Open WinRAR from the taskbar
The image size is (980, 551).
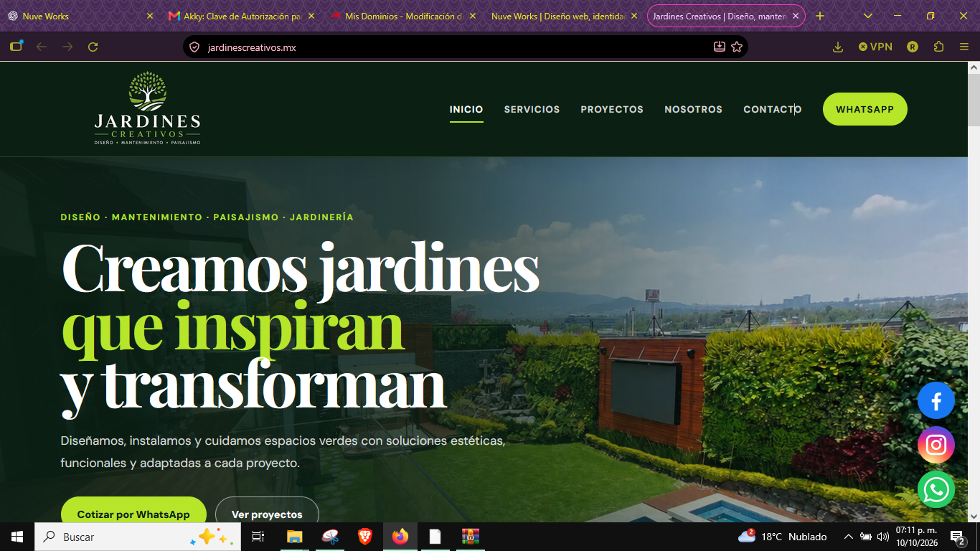(x=470, y=537)
